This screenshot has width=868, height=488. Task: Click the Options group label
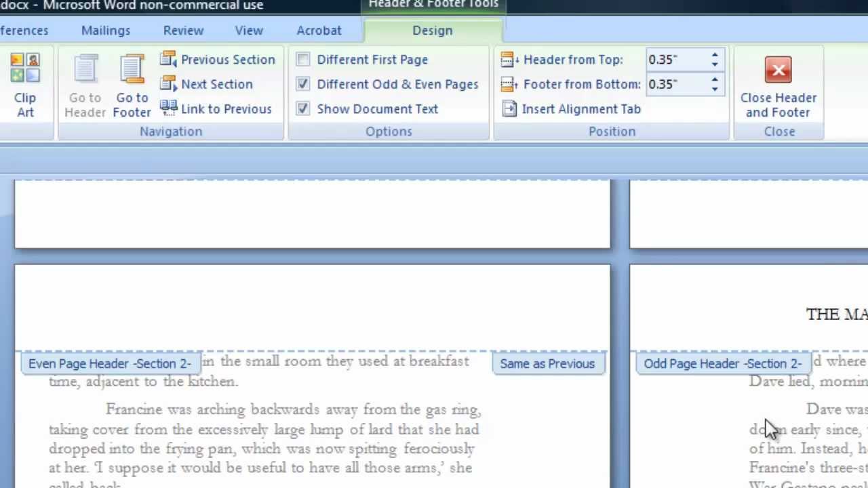pyautogui.click(x=389, y=131)
